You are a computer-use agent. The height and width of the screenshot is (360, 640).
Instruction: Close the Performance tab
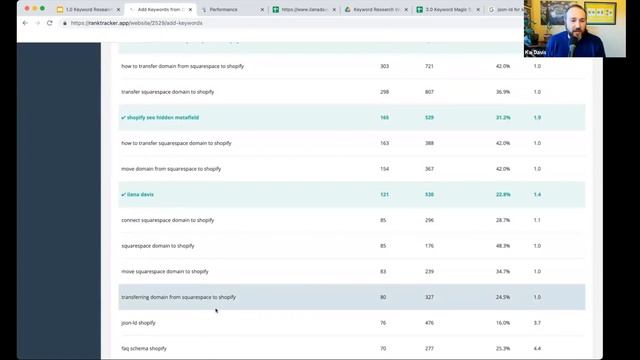pyautogui.click(x=262, y=9)
